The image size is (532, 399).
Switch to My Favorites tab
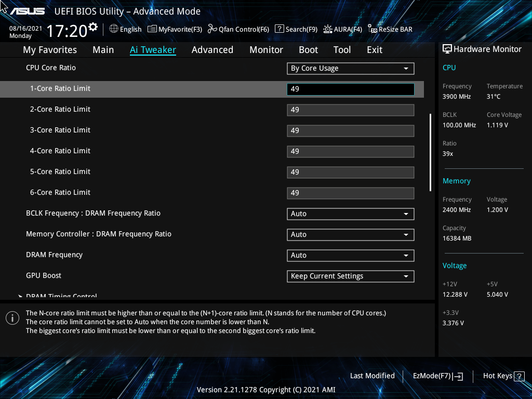pos(50,50)
